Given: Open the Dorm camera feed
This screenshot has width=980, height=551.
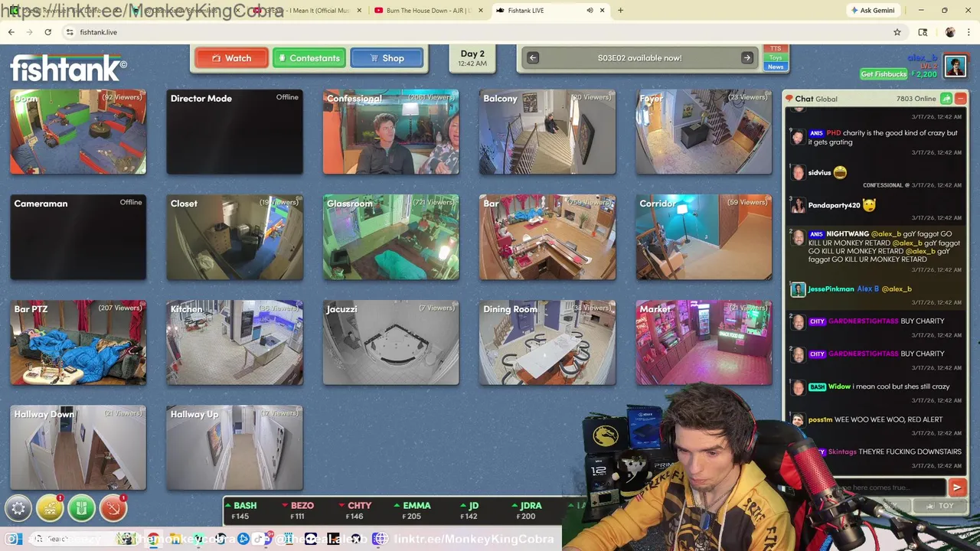Looking at the screenshot, I should click(78, 132).
